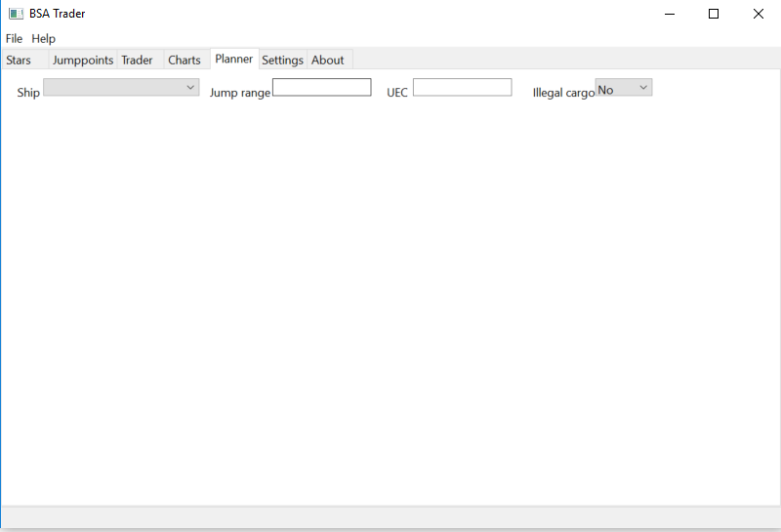This screenshot has height=532, width=781.
Task: Switch to the Stars tab
Action: [x=20, y=60]
